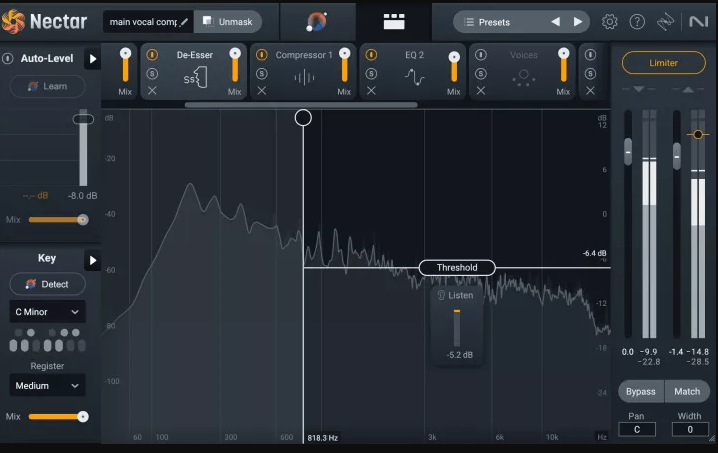Viewport: 718px width, 453px height.
Task: Click the main vocal comp preset name
Action: [143, 22]
